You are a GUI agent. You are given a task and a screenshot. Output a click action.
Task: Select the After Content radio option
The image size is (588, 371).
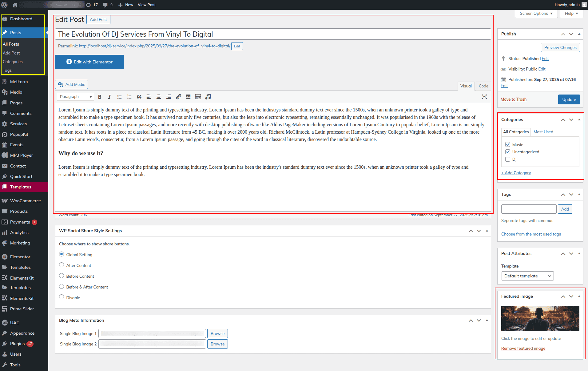pyautogui.click(x=62, y=265)
